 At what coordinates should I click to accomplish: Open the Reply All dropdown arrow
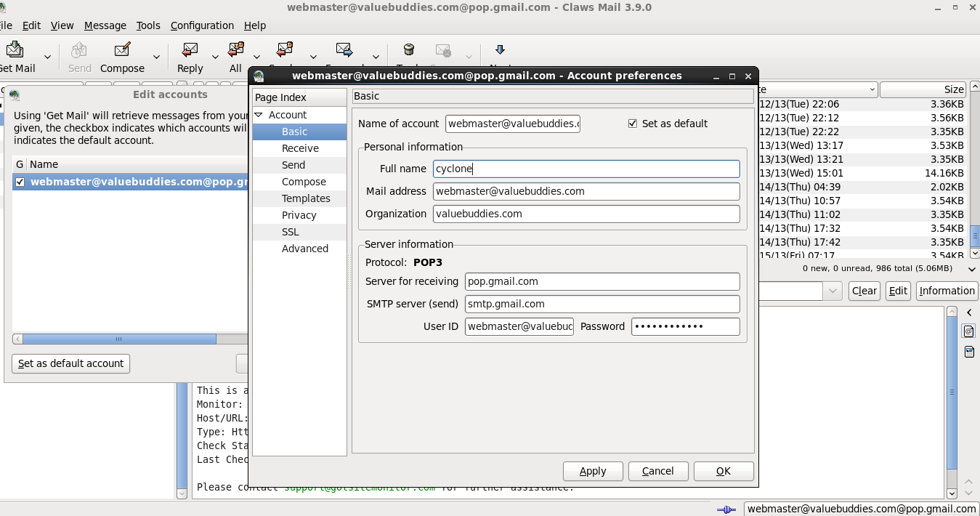pyautogui.click(x=256, y=57)
